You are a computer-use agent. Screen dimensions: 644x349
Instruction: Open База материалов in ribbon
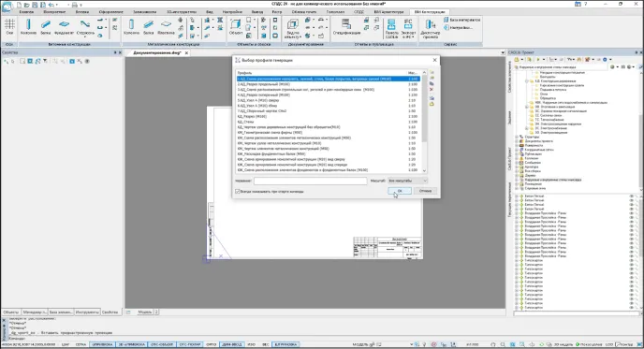click(x=461, y=20)
